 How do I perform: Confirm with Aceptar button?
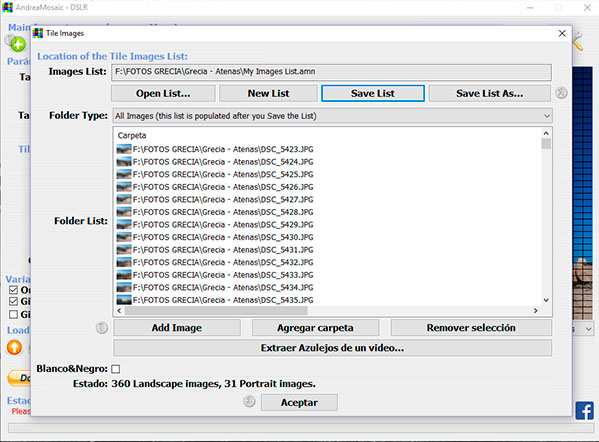click(x=299, y=403)
